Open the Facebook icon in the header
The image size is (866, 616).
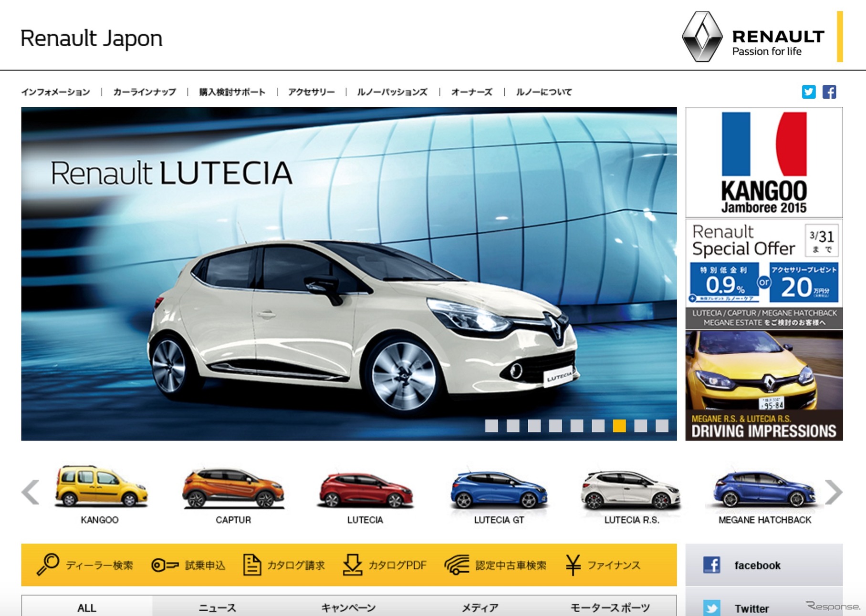coord(829,92)
